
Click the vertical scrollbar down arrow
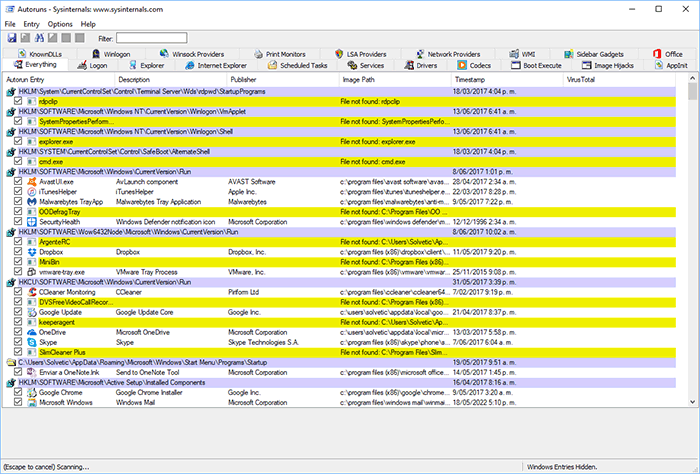coord(693,401)
